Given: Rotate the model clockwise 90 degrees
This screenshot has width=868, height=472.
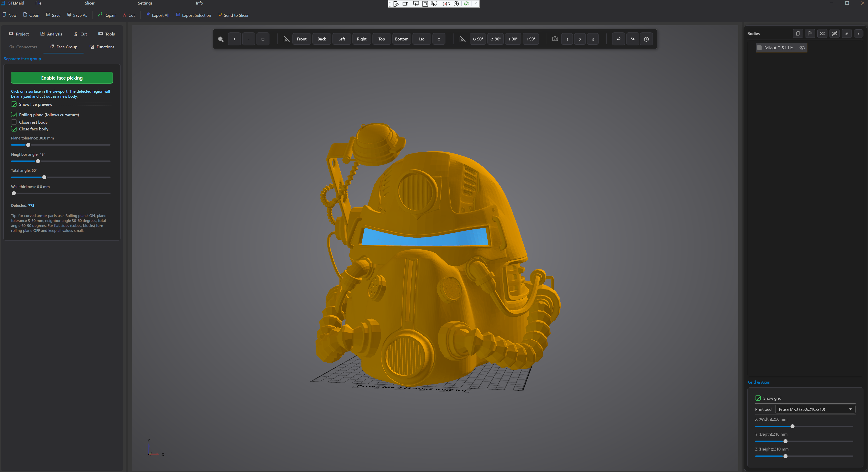Looking at the screenshot, I should [x=478, y=39].
